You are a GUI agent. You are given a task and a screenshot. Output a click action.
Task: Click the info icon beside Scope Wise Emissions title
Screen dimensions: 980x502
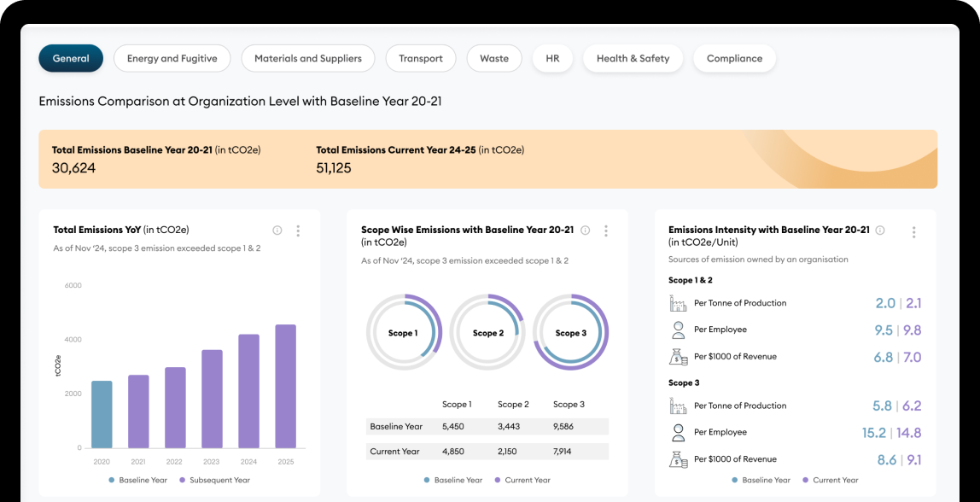pos(585,230)
